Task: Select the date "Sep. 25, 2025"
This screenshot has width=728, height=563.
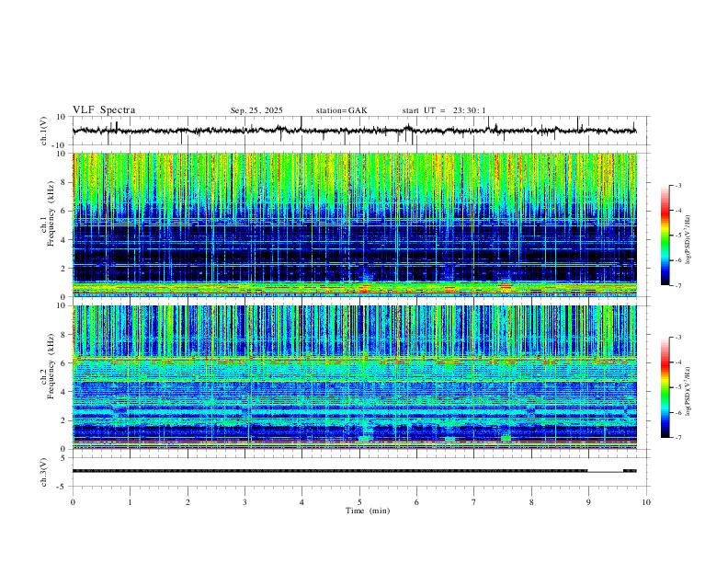Action: (256, 110)
